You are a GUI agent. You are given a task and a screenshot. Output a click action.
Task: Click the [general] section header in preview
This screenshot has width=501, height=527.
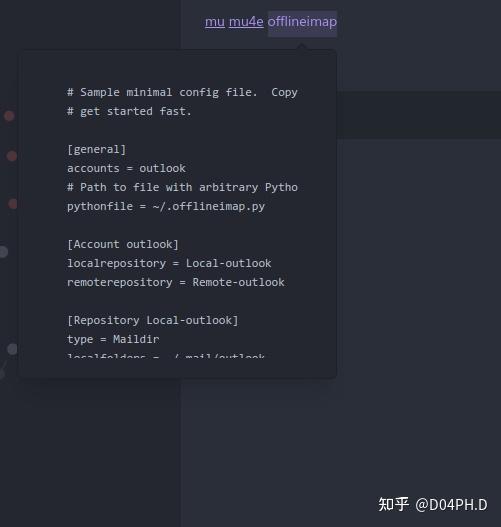pos(96,149)
